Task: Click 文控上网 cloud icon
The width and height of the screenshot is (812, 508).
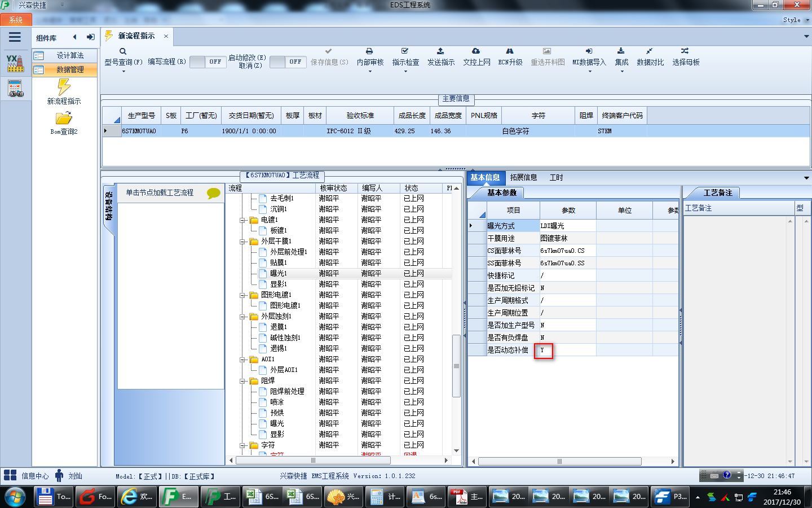Action: 476,51
